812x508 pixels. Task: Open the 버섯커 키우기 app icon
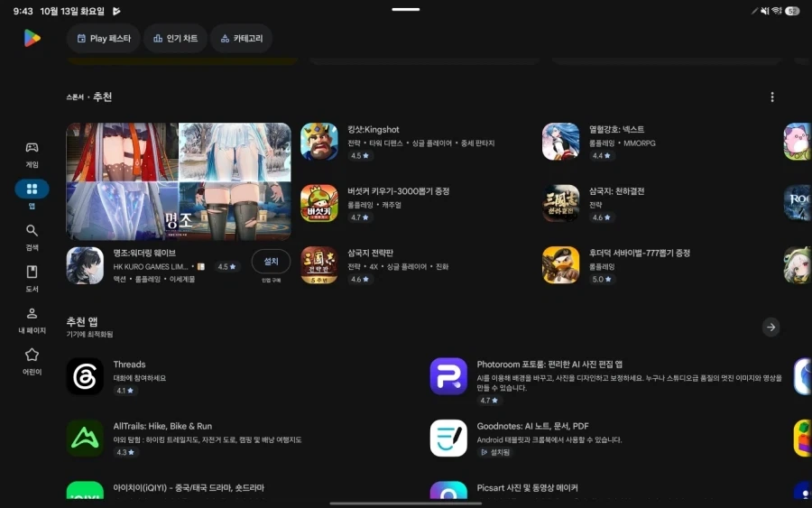tap(319, 203)
